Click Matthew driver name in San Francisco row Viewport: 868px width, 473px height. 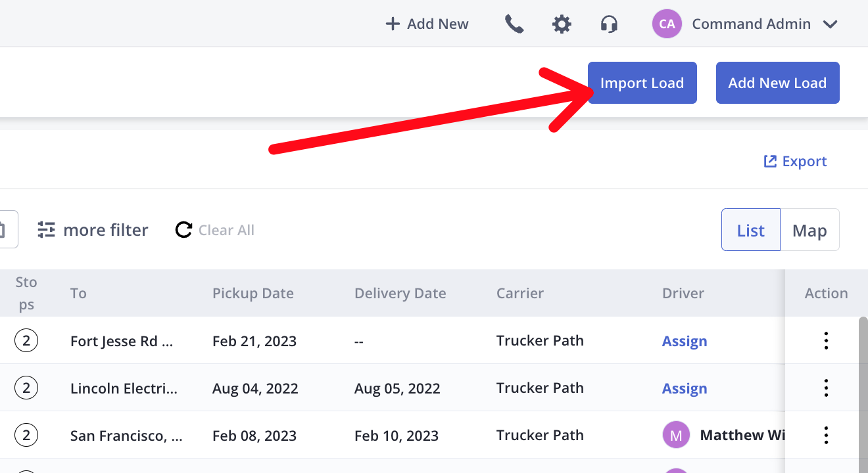tap(742, 435)
